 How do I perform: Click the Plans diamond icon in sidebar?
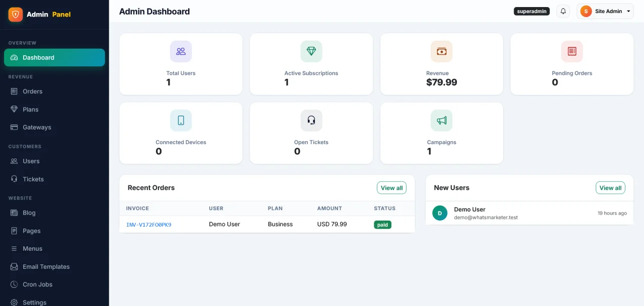pyautogui.click(x=14, y=109)
